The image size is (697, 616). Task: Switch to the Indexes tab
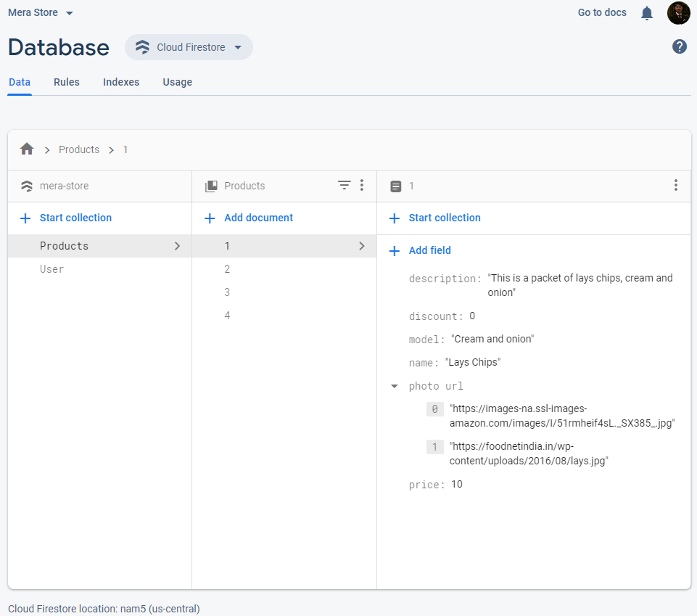[121, 82]
